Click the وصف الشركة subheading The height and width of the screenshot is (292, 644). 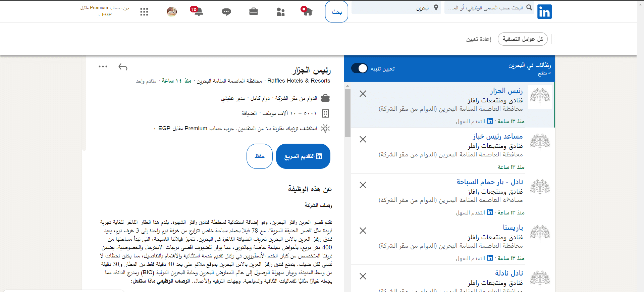click(x=318, y=205)
